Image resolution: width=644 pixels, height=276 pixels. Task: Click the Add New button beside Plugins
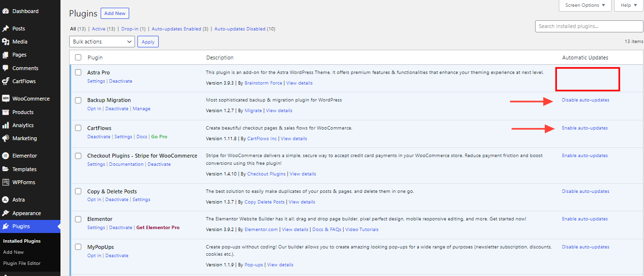click(x=115, y=14)
